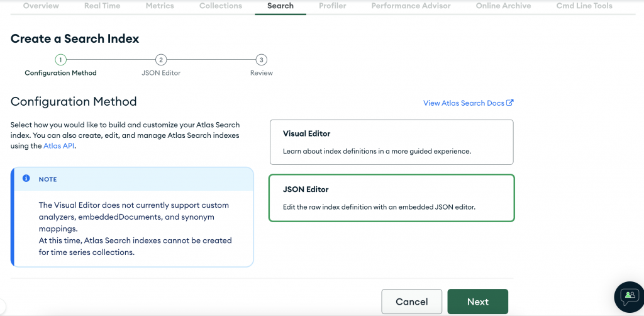Click the Next button
644x316 pixels.
coord(478,302)
